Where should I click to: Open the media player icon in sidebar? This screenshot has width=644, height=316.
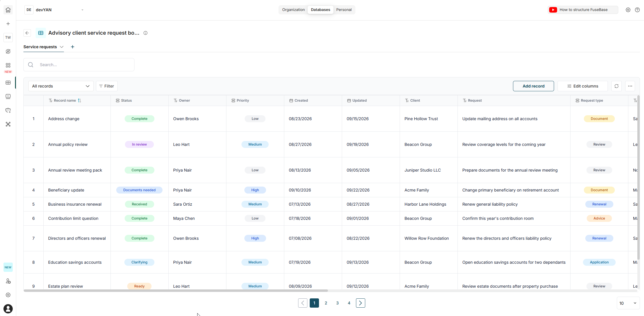(8, 96)
